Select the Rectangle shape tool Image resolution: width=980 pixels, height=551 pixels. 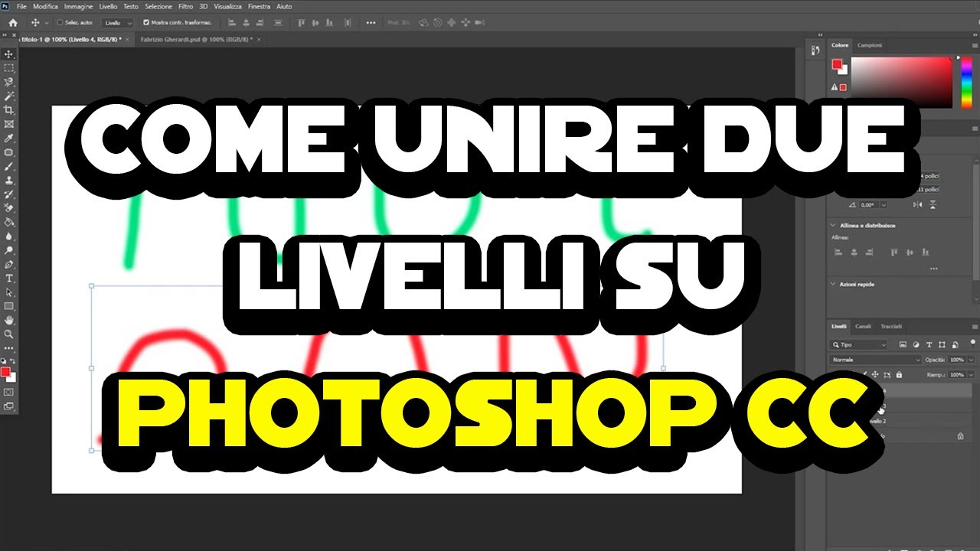tap(9, 306)
